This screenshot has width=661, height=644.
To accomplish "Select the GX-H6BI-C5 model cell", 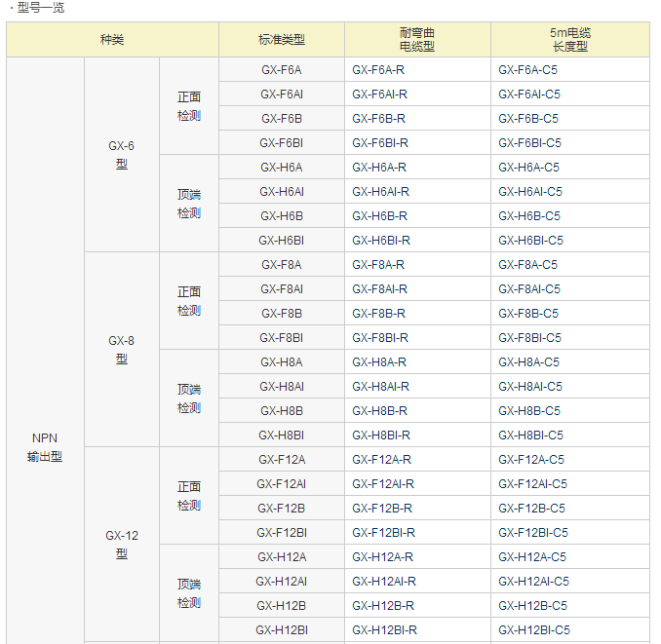I will pyautogui.click(x=530, y=241).
